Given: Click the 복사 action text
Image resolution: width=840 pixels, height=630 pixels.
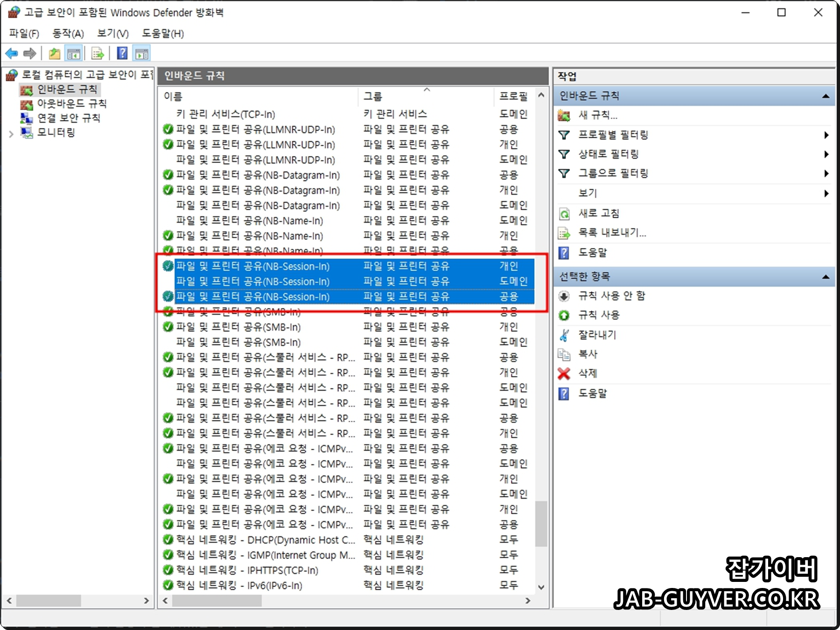Looking at the screenshot, I should coord(588,354).
